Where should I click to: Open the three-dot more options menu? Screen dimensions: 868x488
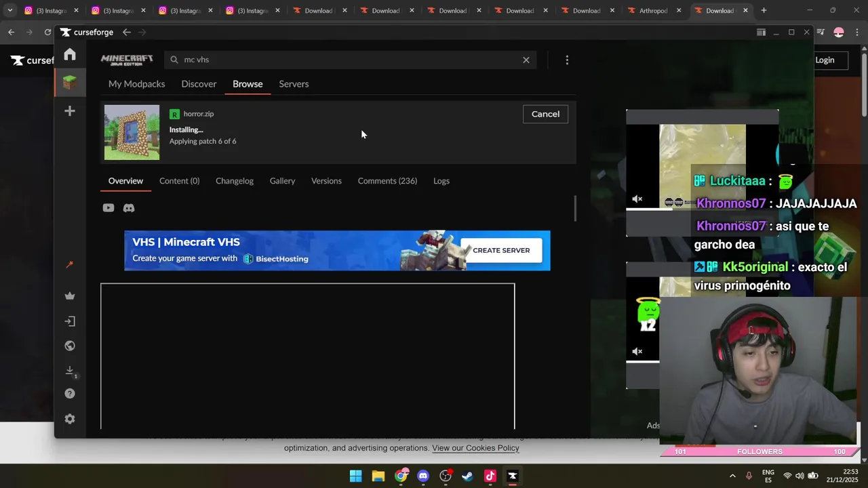click(567, 60)
